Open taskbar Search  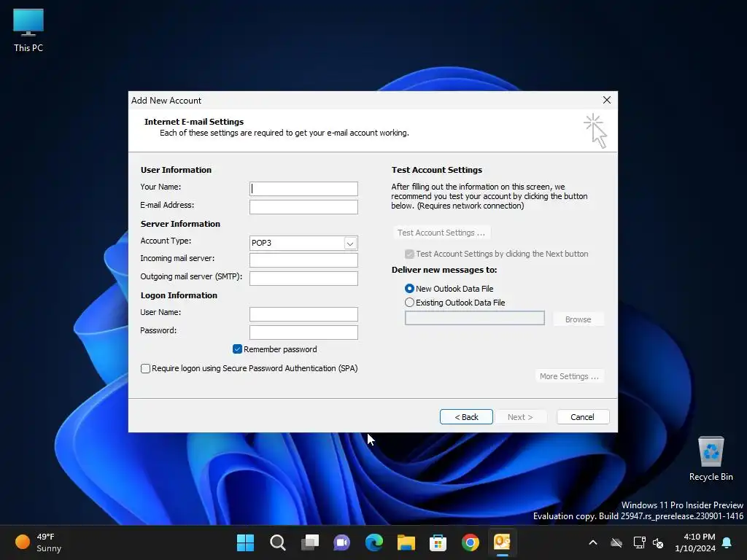278,542
